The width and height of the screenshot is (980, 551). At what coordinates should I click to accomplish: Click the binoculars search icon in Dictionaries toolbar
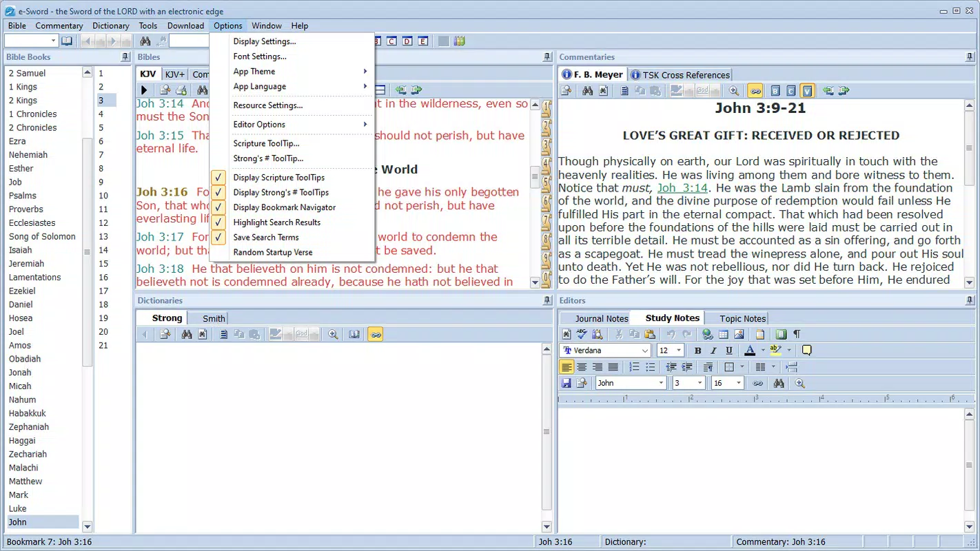(187, 334)
